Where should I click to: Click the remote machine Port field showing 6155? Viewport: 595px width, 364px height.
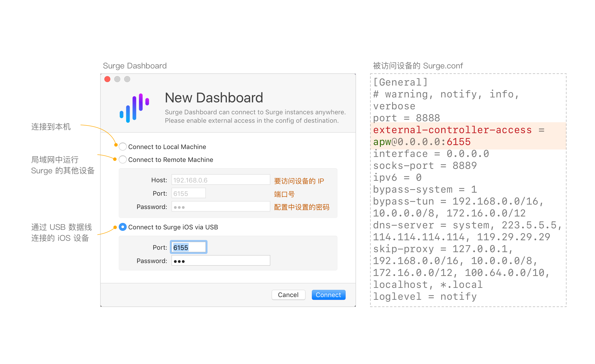click(x=188, y=193)
